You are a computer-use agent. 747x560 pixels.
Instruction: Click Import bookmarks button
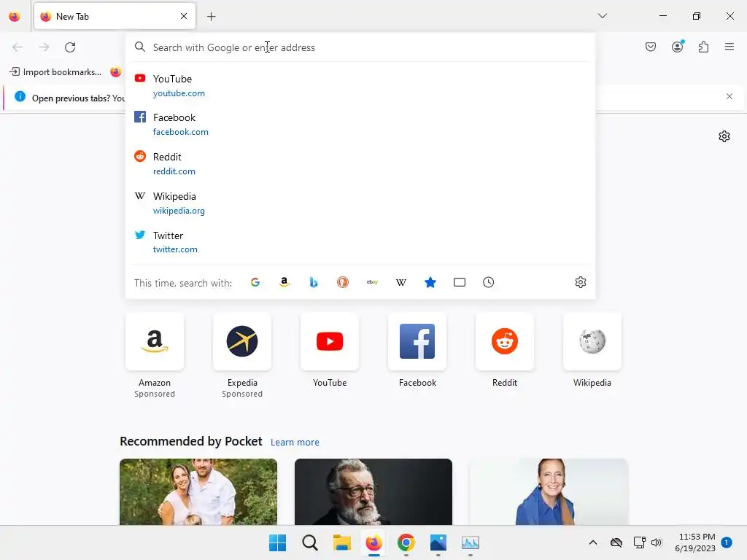tap(55, 72)
